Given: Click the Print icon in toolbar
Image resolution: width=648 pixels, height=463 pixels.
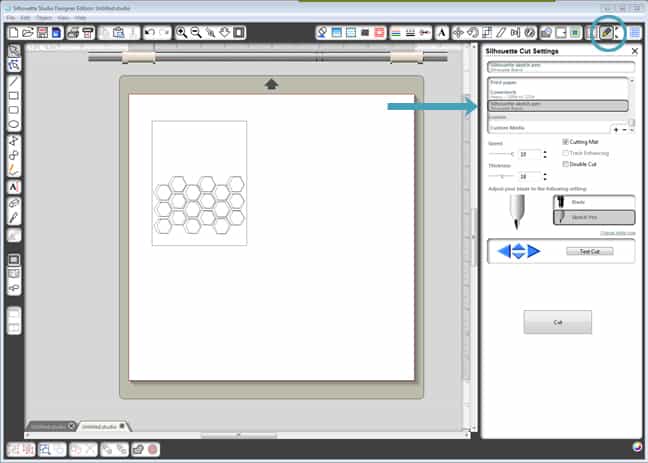Looking at the screenshot, I should point(71,33).
